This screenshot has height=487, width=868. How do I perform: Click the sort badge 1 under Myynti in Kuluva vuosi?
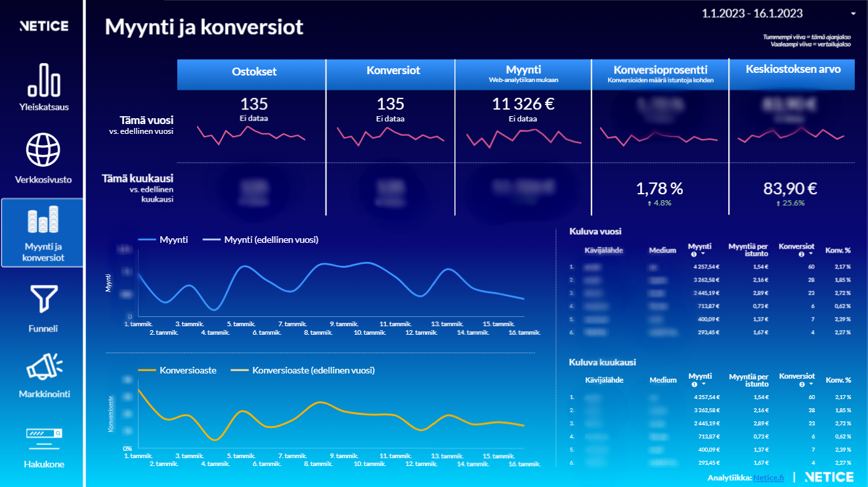tap(693, 253)
